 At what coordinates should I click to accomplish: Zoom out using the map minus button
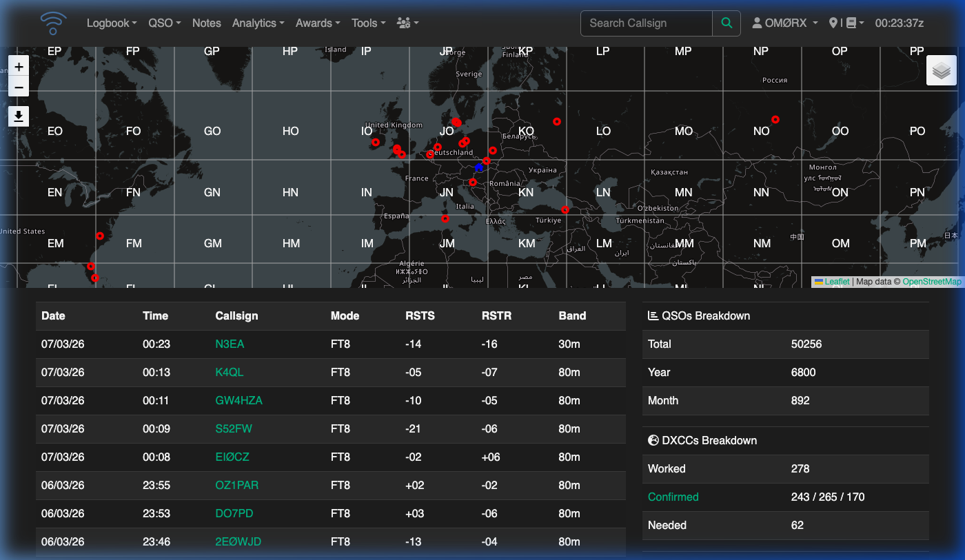tap(19, 87)
